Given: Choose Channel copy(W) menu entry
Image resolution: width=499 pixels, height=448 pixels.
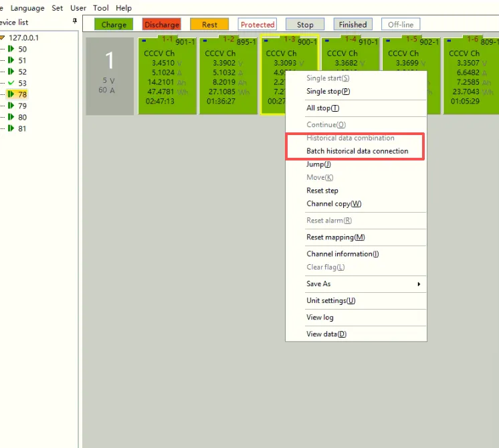Looking at the screenshot, I should (356, 204).
